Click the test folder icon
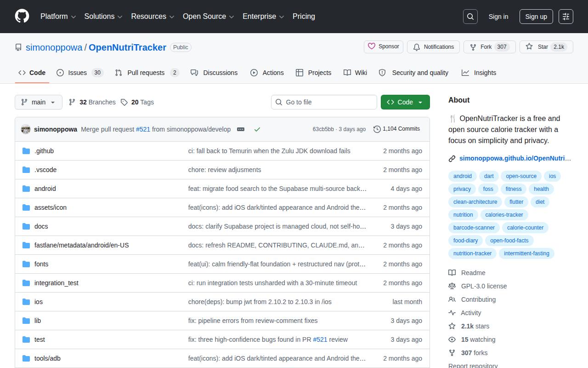 coord(26,339)
